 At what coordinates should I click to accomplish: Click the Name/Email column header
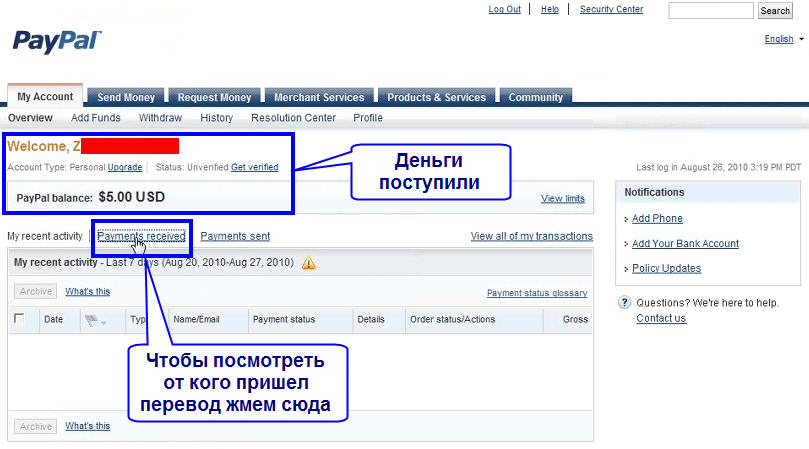coord(196,319)
